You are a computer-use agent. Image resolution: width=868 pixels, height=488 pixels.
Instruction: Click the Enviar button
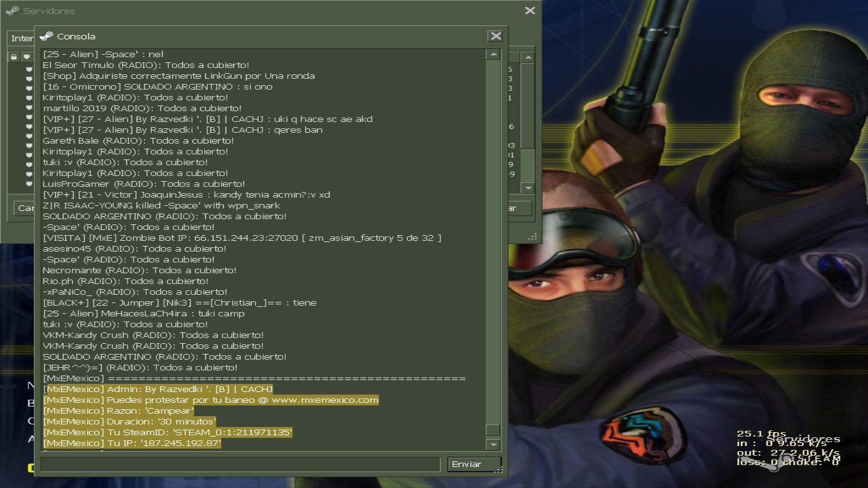[x=474, y=464]
